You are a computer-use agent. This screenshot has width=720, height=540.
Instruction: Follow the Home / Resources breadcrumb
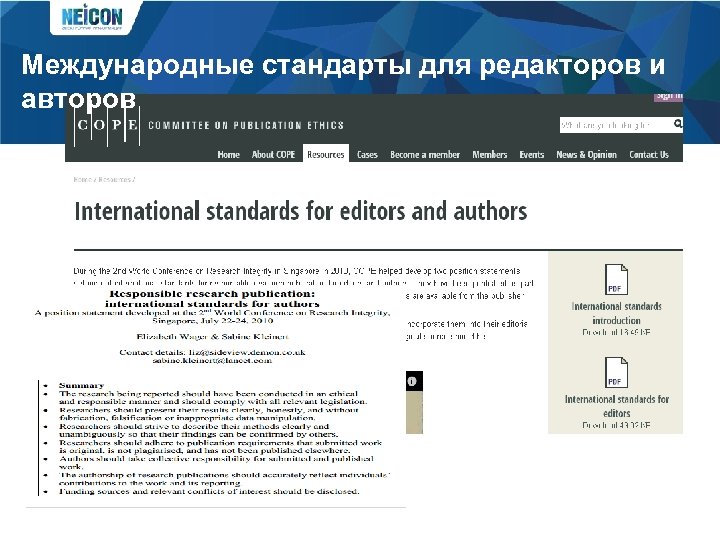[104, 180]
